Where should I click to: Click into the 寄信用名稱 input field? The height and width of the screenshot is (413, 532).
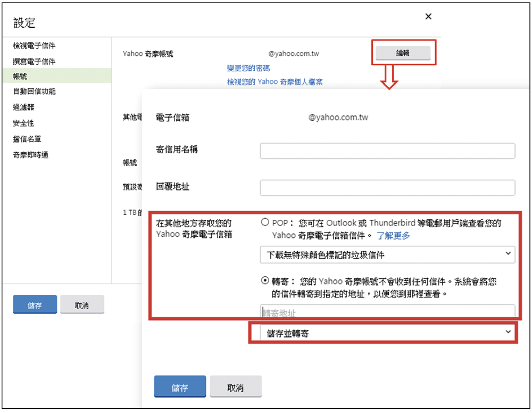387,151
